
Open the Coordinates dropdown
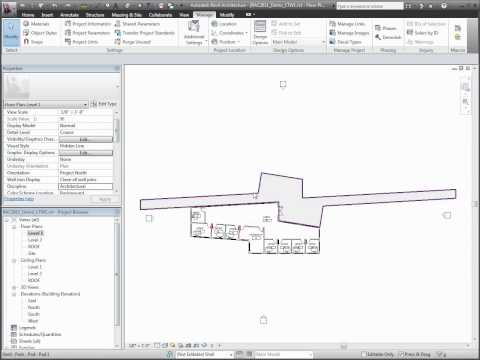[x=230, y=33]
